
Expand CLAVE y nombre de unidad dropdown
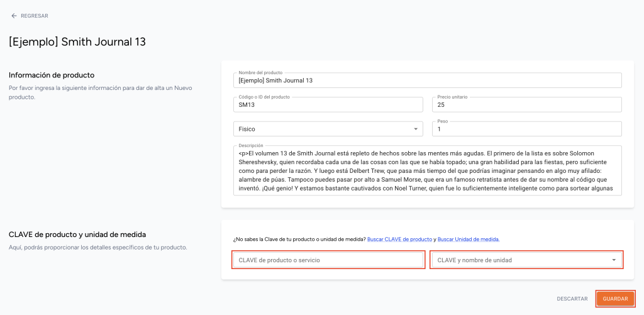(526, 260)
